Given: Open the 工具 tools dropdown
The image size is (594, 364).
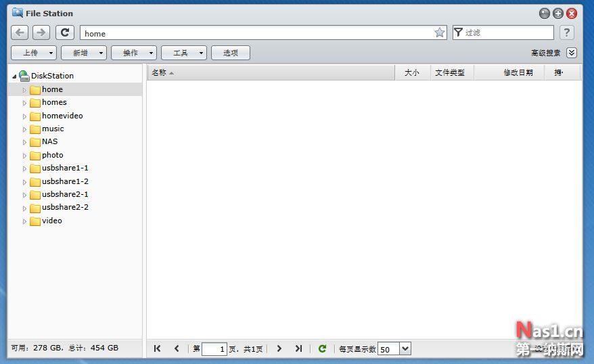Looking at the screenshot, I should coord(184,53).
